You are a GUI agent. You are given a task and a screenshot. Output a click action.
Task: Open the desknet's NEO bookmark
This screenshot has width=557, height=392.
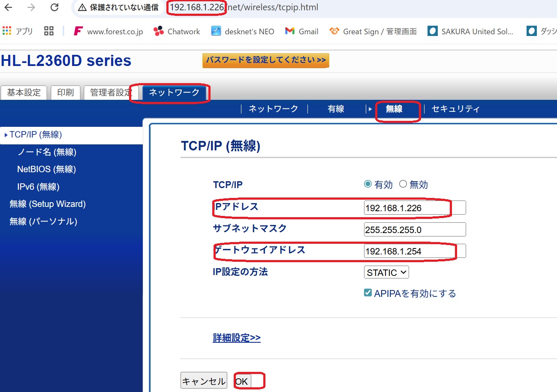pos(243,31)
